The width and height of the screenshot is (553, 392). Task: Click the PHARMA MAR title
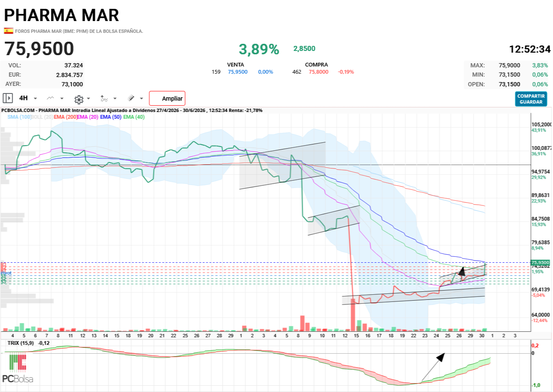click(x=61, y=15)
